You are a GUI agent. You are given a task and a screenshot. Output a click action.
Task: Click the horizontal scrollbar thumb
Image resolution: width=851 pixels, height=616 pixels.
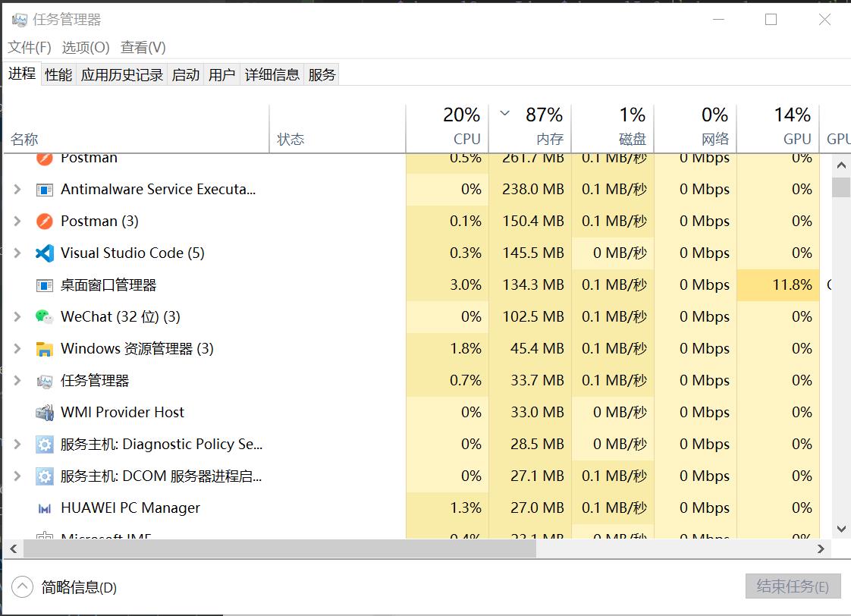click(279, 548)
